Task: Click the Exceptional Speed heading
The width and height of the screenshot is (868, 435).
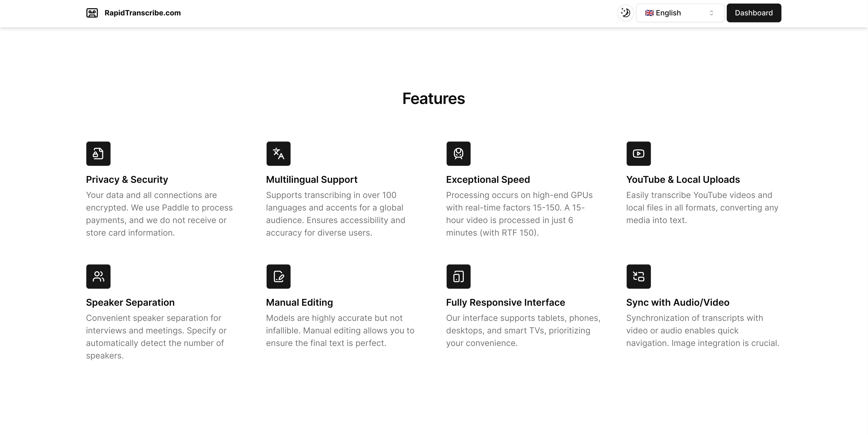Action: coord(488,179)
